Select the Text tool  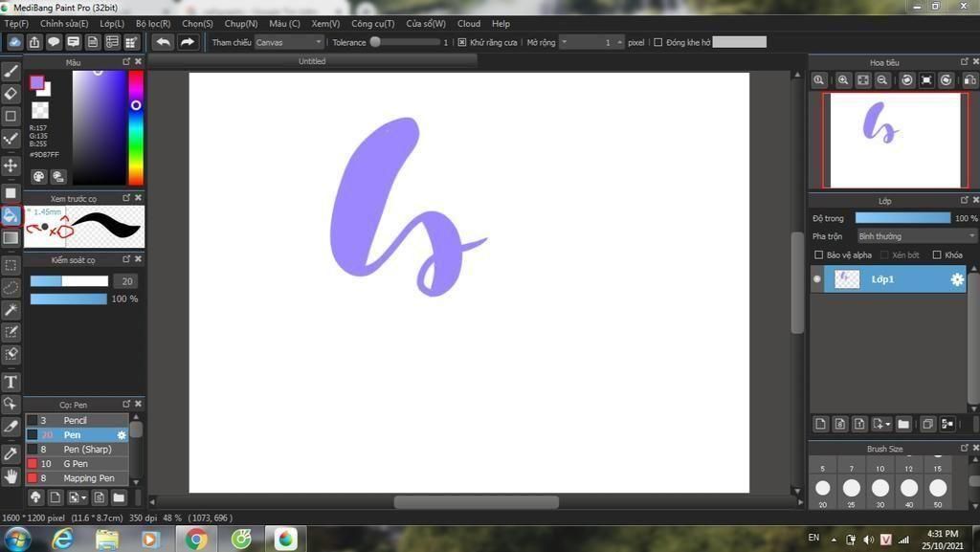11,382
